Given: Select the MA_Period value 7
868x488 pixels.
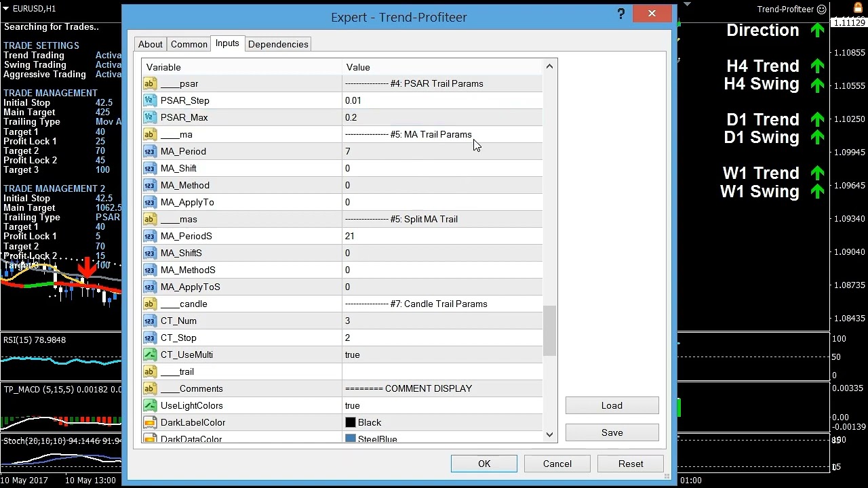Looking at the screenshot, I should click(x=348, y=151).
